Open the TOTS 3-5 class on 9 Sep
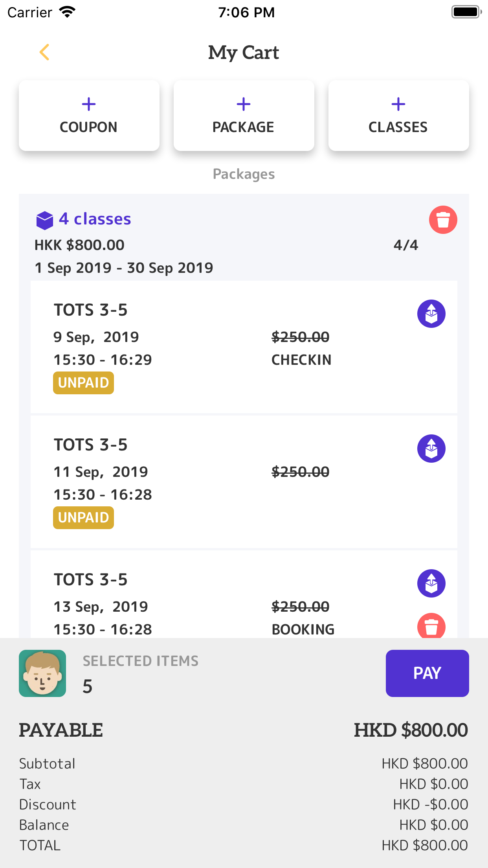Image resolution: width=488 pixels, height=868 pixels. 244,347
